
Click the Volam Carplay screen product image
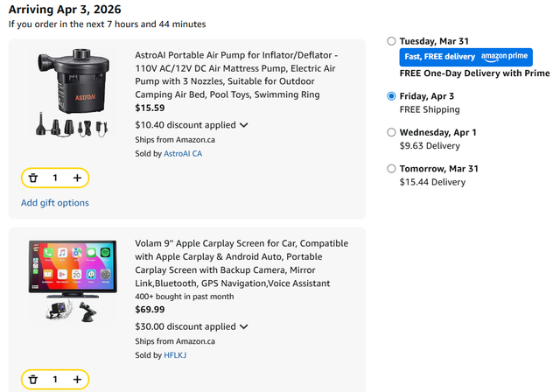click(x=73, y=280)
